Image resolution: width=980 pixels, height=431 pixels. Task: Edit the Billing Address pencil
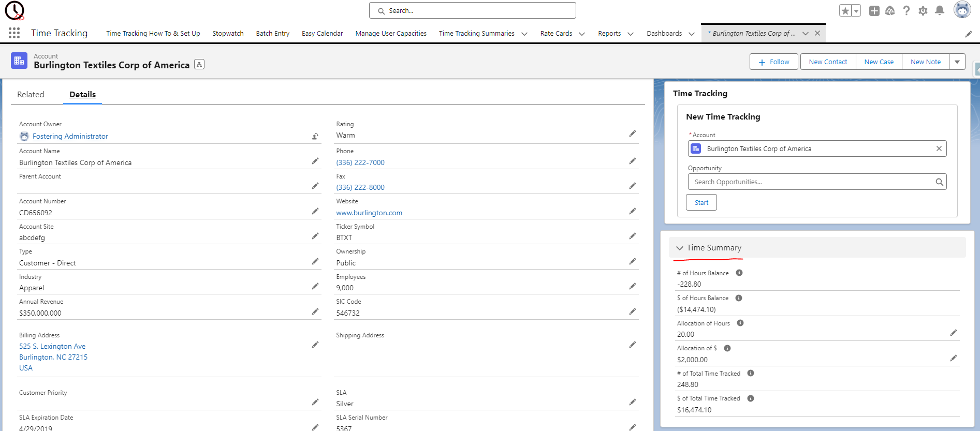click(x=315, y=345)
